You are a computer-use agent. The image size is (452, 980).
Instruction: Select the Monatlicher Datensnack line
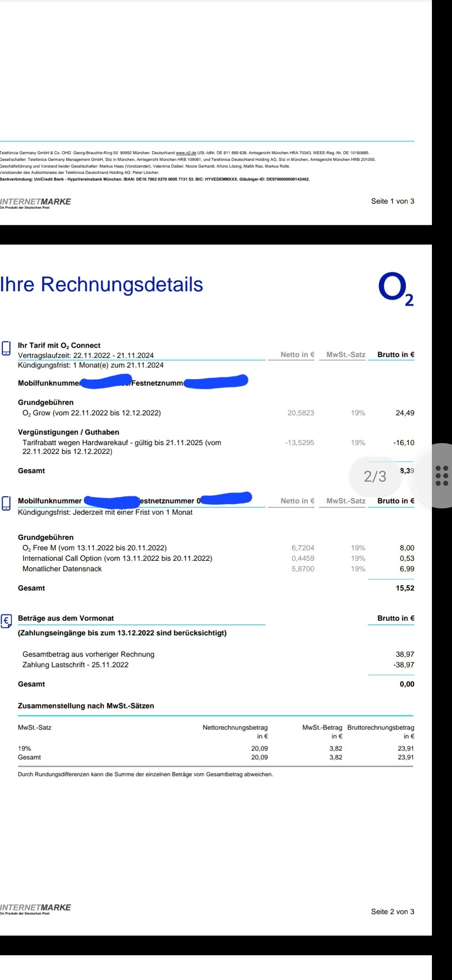[x=62, y=569]
